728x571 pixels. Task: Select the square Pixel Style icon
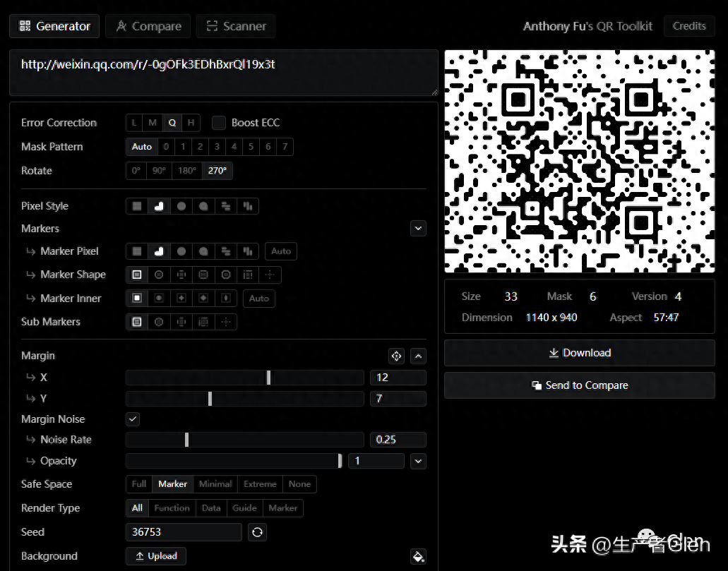(137, 206)
